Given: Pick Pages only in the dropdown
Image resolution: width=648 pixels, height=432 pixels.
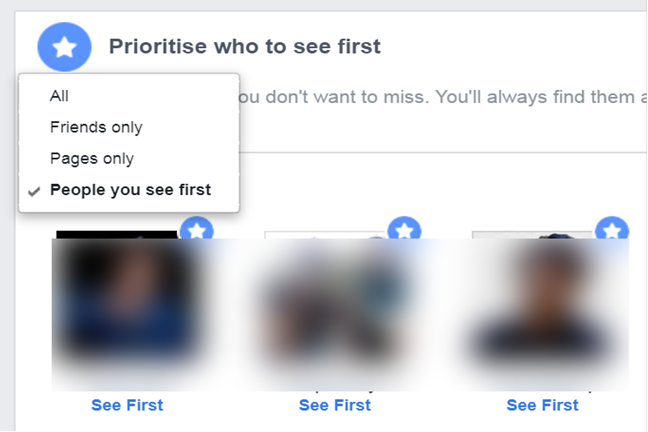Looking at the screenshot, I should [x=92, y=158].
